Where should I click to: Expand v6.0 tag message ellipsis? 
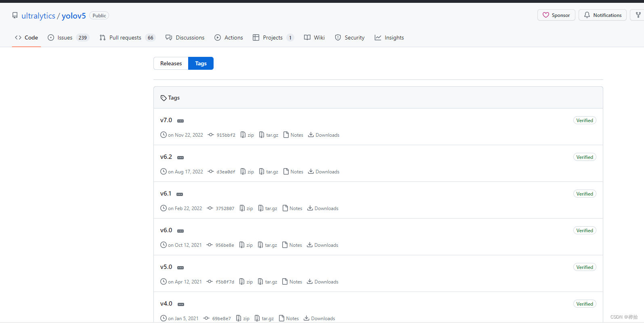(x=180, y=231)
